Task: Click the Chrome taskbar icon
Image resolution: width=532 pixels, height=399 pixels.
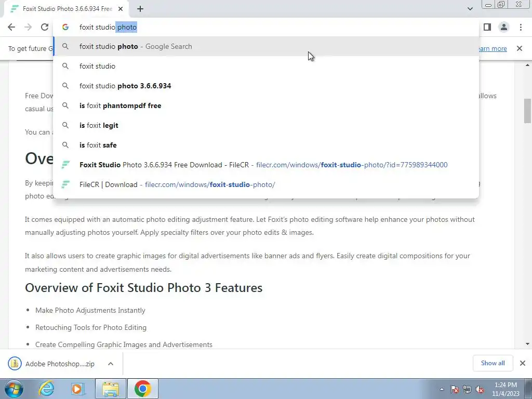Action: [x=142, y=389]
